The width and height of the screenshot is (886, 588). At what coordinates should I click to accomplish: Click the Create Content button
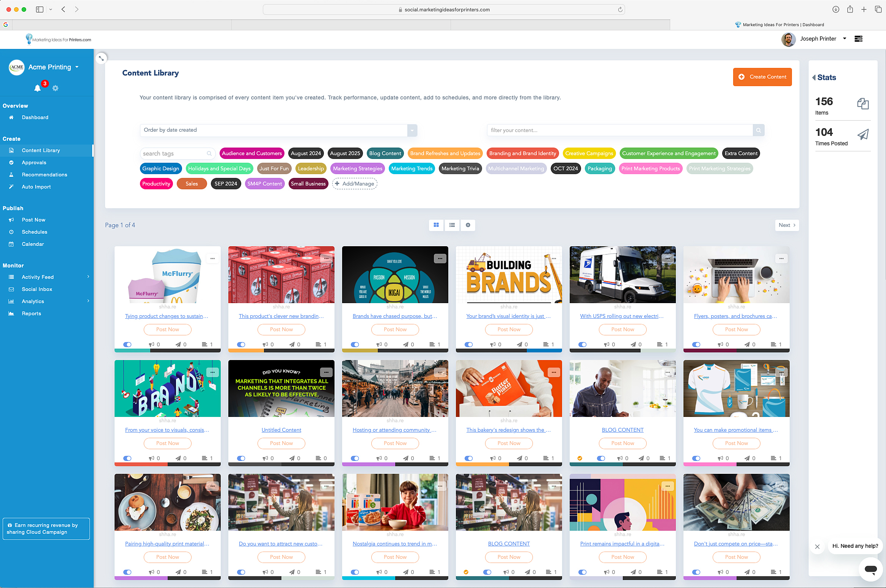[x=762, y=77]
